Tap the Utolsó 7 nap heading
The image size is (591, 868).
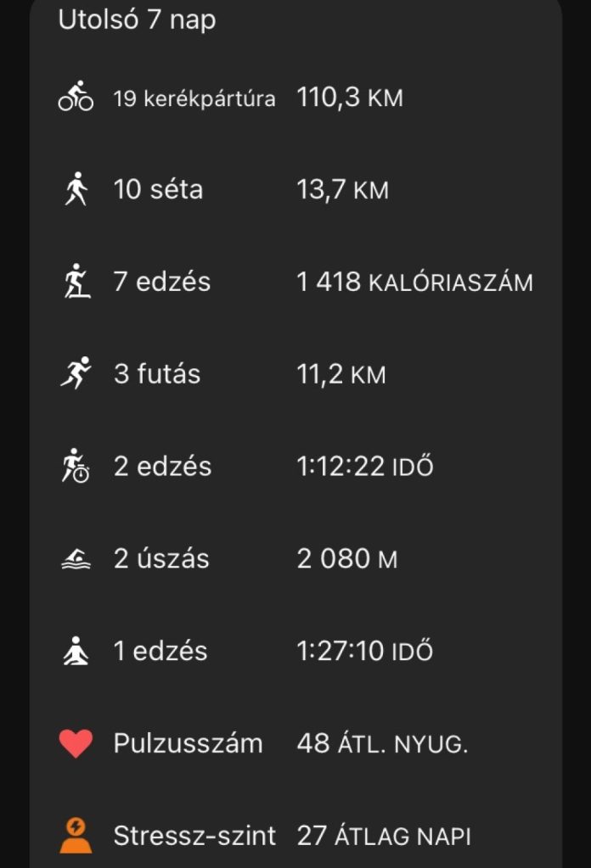click(x=137, y=20)
